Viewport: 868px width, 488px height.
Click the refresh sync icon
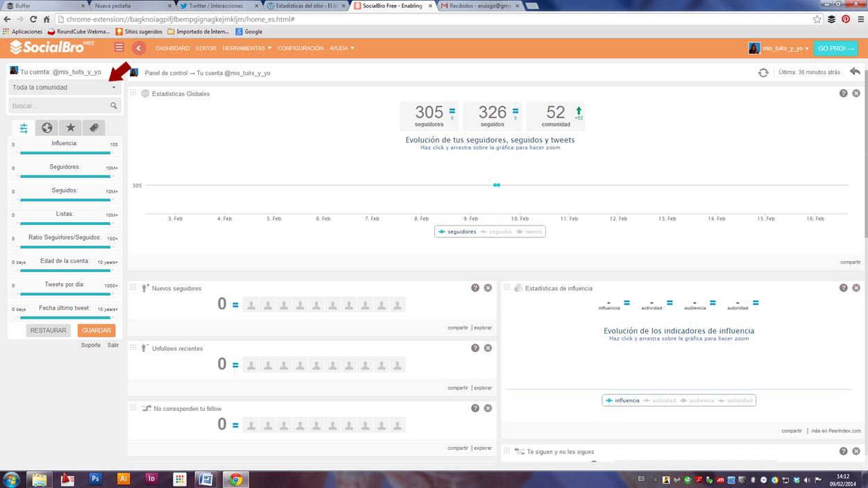coord(763,72)
